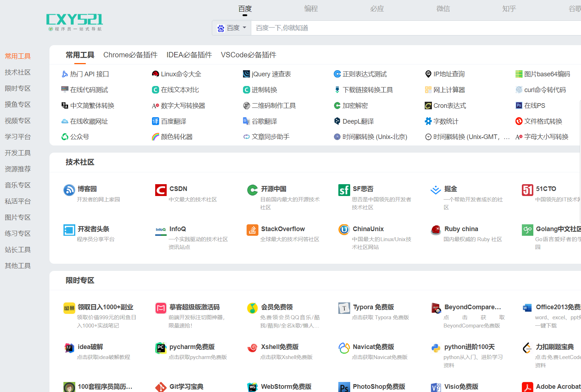Screen dimensions: 581x392
Task: Select the Chrome必备插件 tab
Action: click(x=130, y=55)
